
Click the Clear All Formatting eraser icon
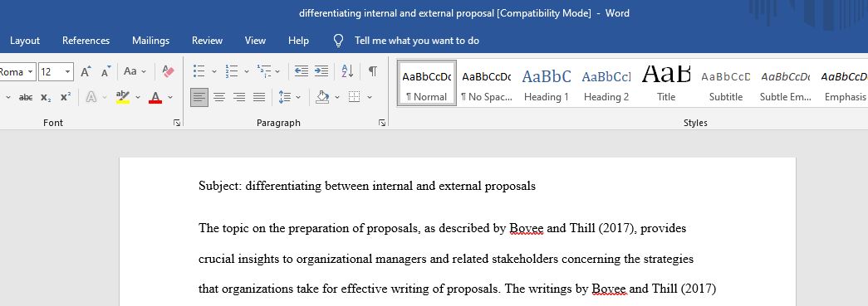pos(169,71)
